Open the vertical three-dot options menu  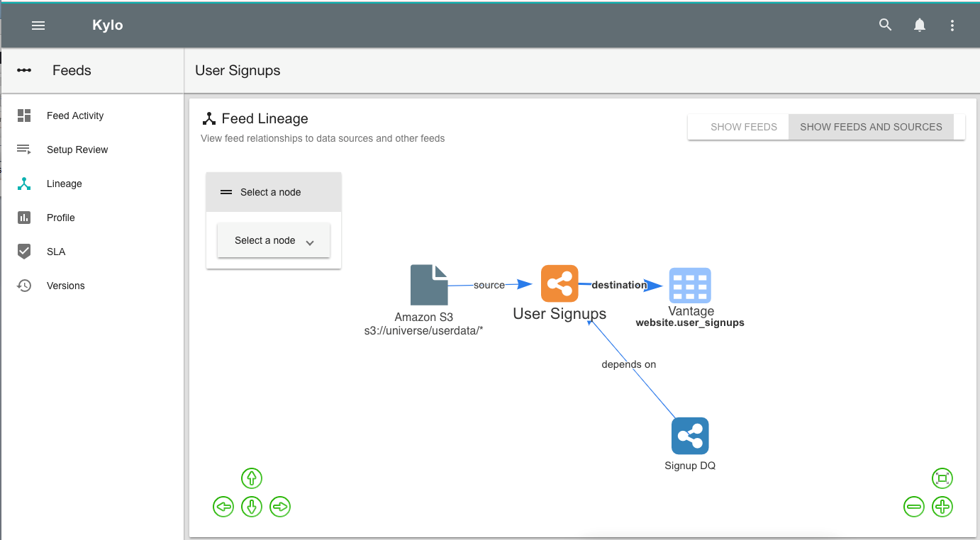coord(952,26)
